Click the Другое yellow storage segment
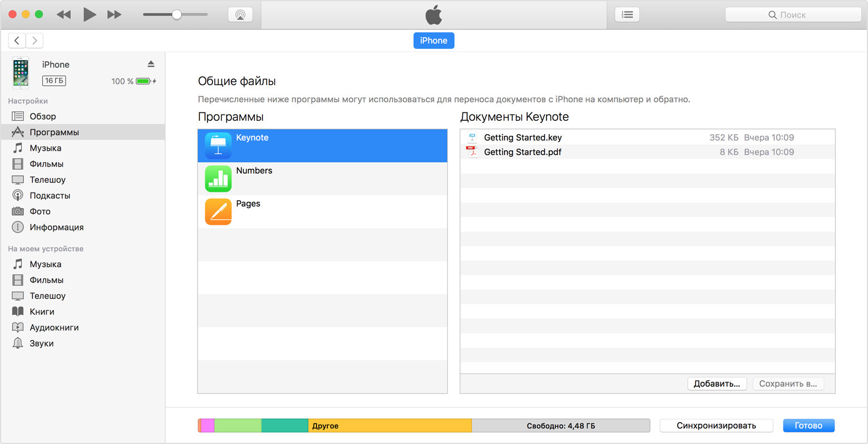This screenshot has width=868, height=444. tap(389, 426)
